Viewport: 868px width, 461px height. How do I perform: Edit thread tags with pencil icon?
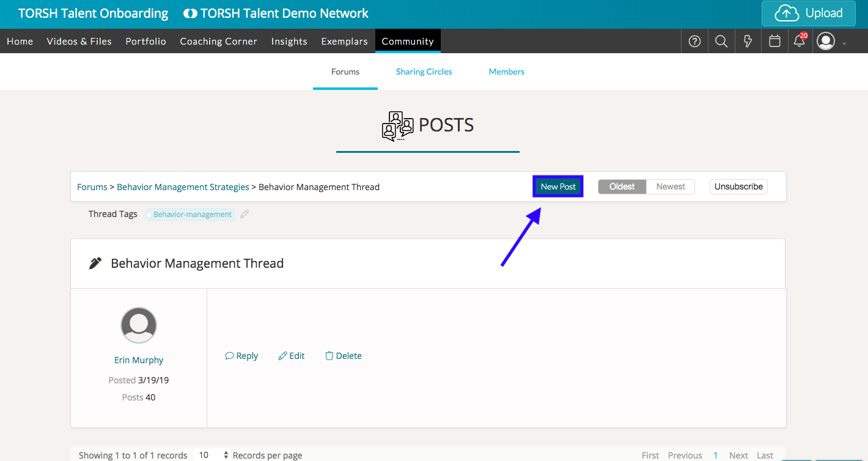pyautogui.click(x=245, y=214)
